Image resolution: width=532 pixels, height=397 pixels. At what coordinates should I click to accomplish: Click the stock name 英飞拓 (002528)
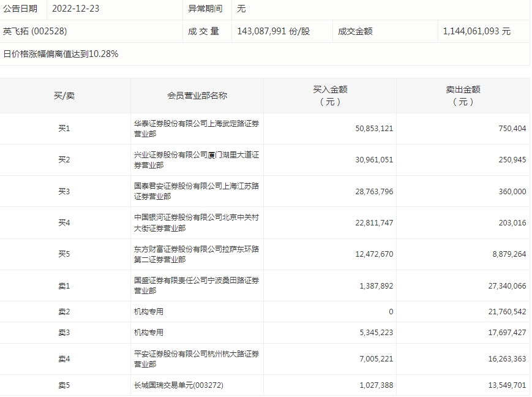pyautogui.click(x=35, y=31)
